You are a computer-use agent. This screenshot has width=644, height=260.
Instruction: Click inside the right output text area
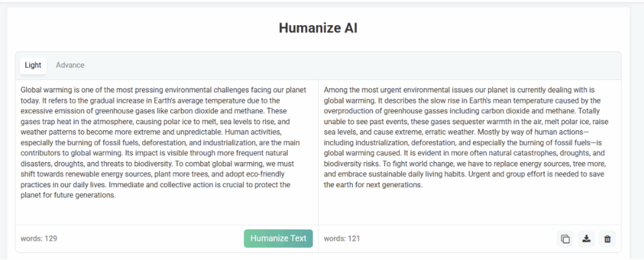pyautogui.click(x=469, y=206)
